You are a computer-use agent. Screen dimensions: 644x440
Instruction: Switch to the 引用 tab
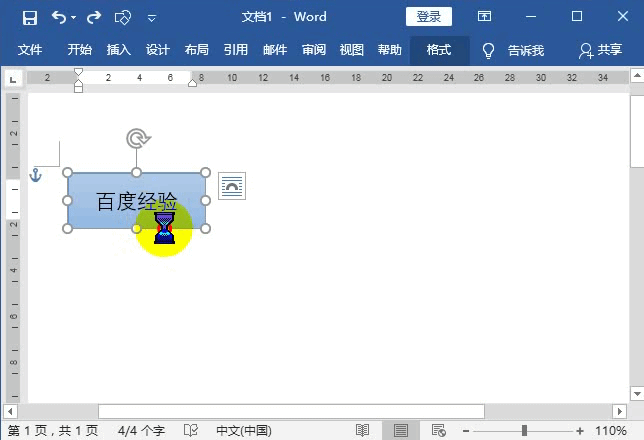pyautogui.click(x=236, y=50)
